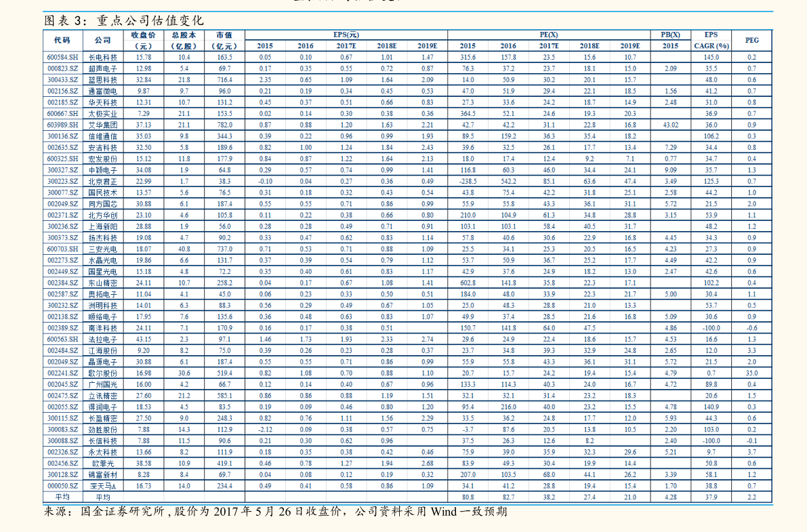Click company name 信维通信
The width and height of the screenshot is (807, 532).
click(102, 136)
